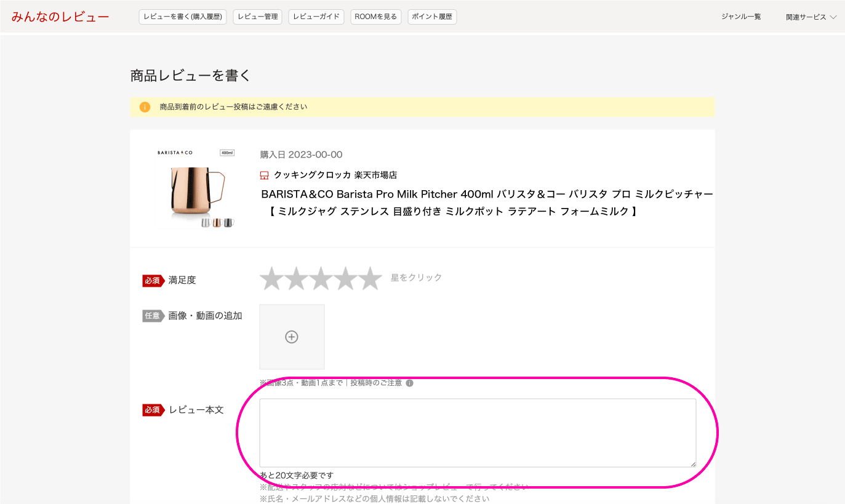Click the みんなのレビュー logo

coord(60,17)
